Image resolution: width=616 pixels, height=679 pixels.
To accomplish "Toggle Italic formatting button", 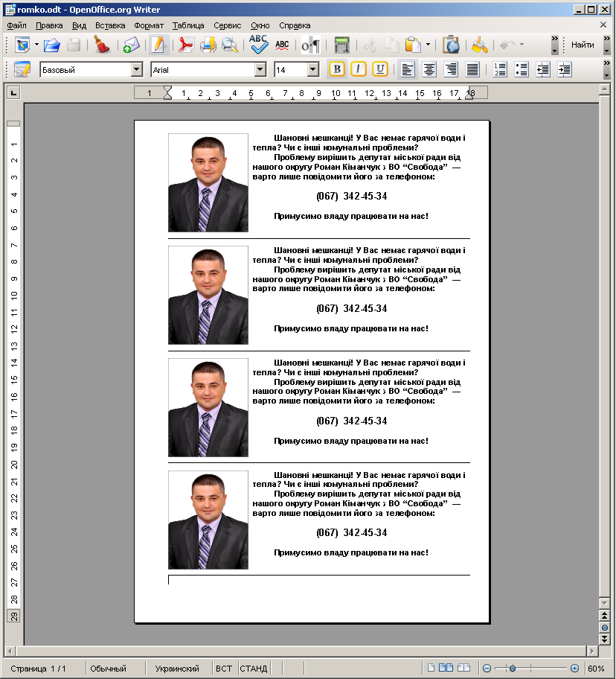I will point(359,70).
